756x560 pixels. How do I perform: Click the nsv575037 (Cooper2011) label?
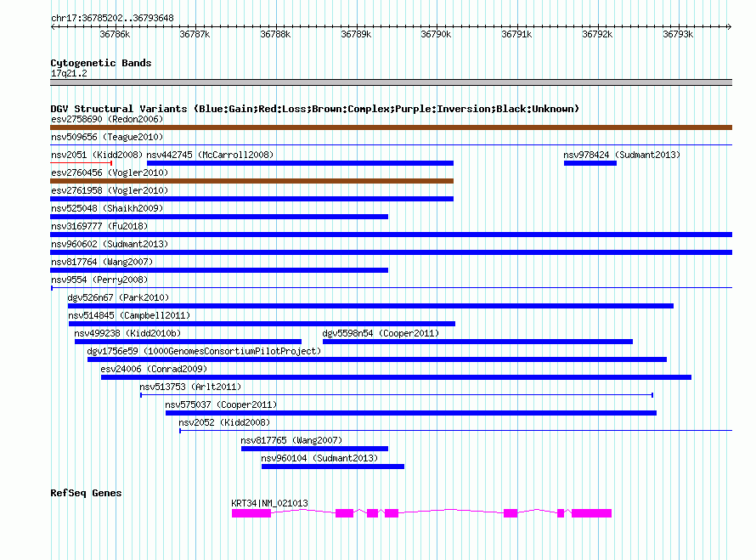221,404
